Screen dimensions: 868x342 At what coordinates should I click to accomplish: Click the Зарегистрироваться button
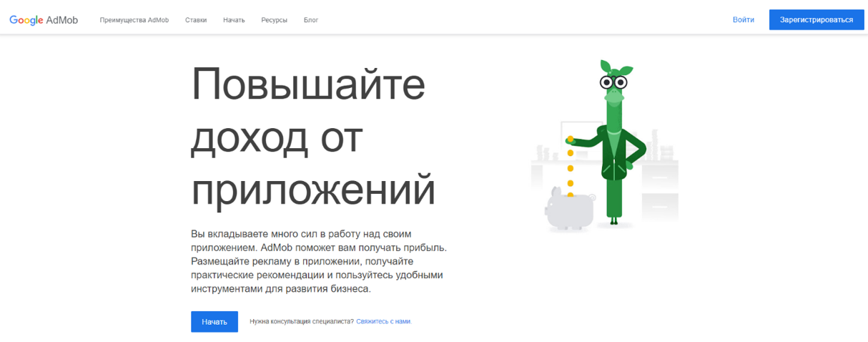(817, 20)
